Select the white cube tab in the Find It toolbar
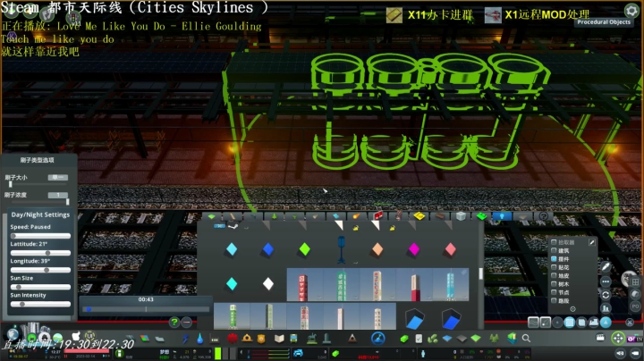Screen dimensions: 644x361 click(x=461, y=216)
